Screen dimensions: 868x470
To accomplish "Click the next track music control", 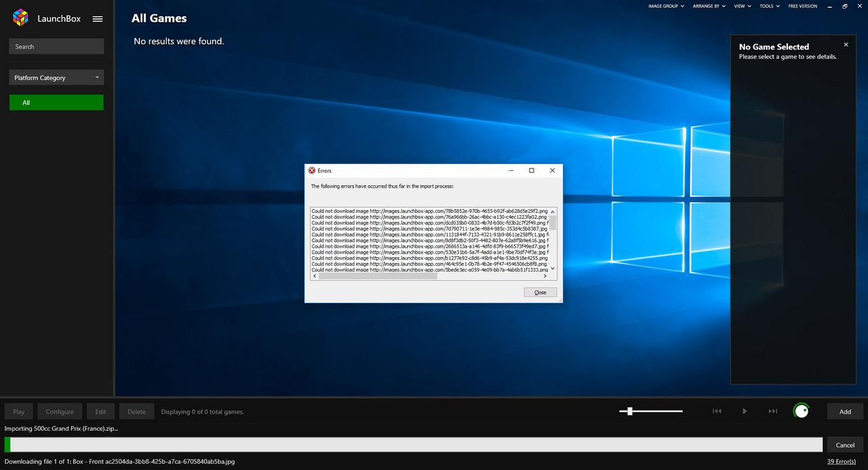I will click(773, 411).
